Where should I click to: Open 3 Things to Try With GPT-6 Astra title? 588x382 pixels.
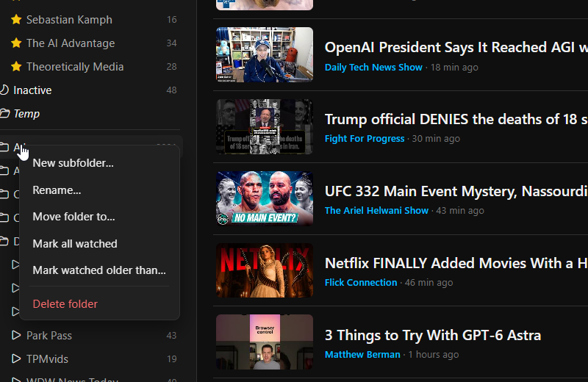[x=433, y=335]
